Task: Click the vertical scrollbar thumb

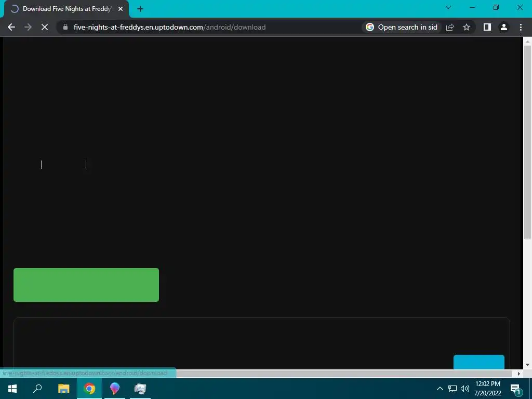Action: (x=527, y=142)
